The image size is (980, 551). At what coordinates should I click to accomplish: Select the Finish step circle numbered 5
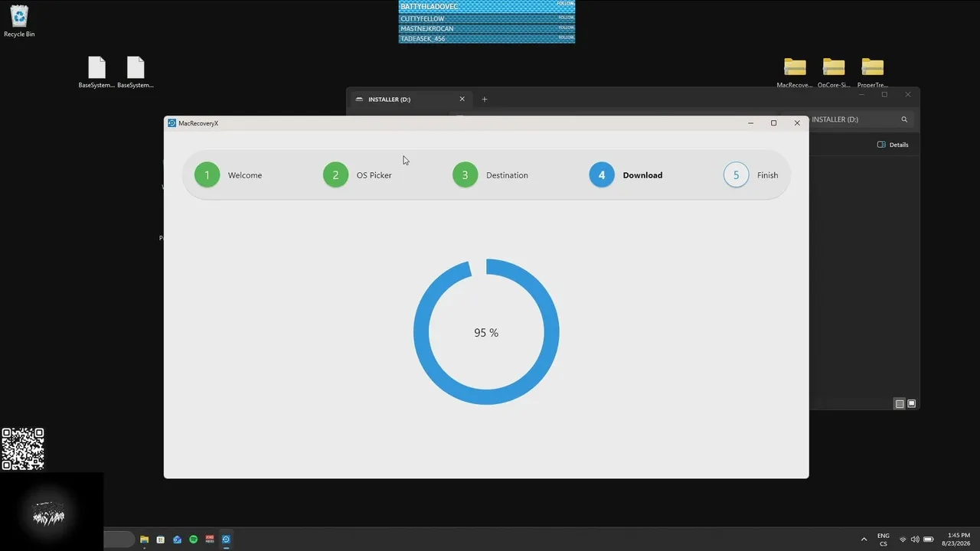pyautogui.click(x=736, y=175)
